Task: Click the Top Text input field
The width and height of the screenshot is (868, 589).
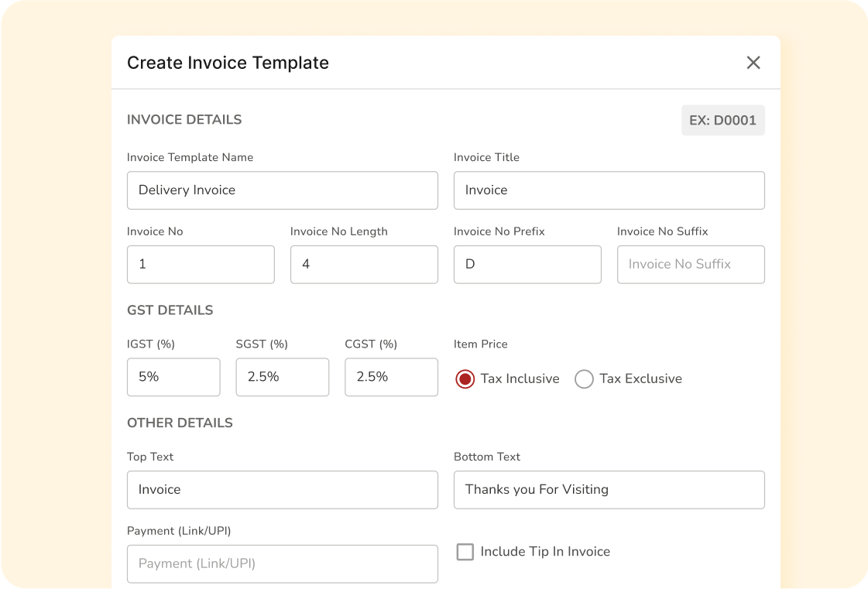Action: click(x=282, y=490)
